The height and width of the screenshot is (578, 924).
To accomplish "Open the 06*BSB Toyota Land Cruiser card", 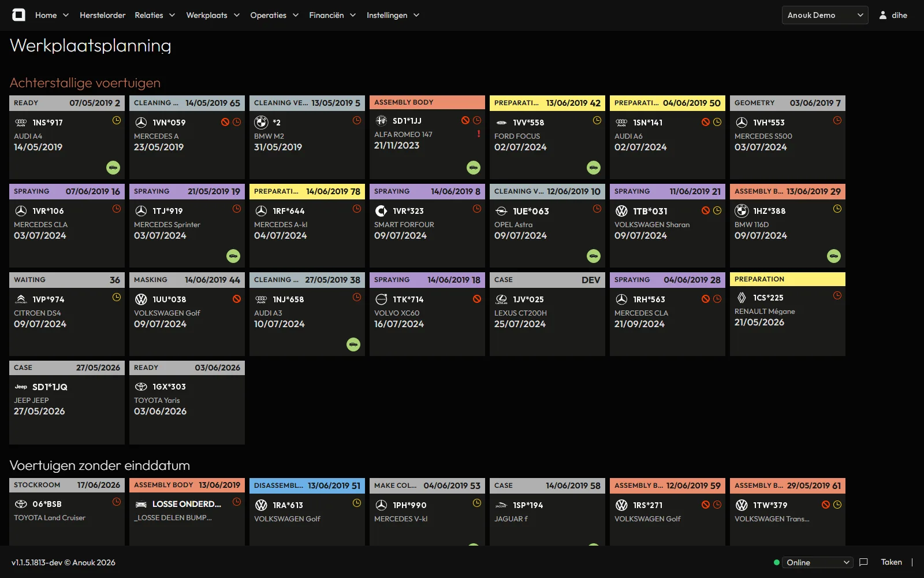I will tap(67, 512).
